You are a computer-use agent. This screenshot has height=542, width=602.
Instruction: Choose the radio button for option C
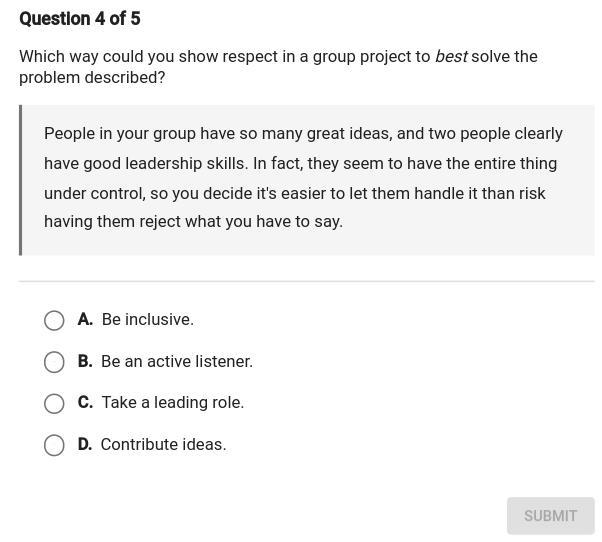[54, 403]
